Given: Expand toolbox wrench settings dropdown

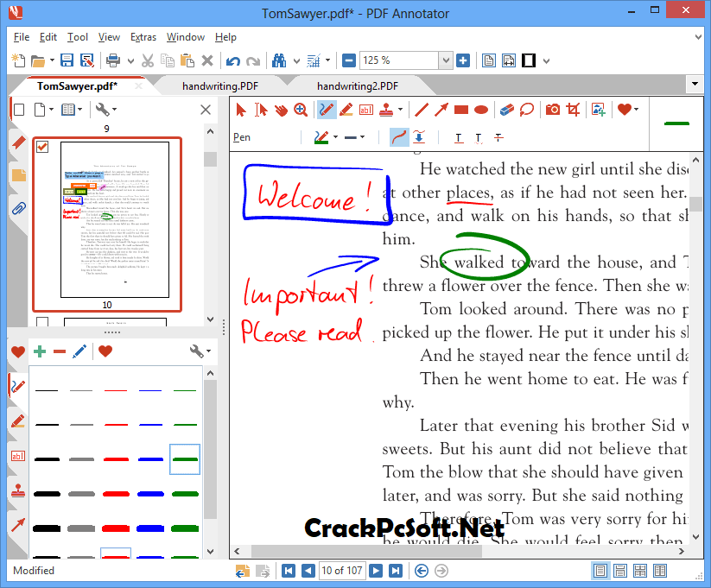Looking at the screenshot, I should point(208,351).
